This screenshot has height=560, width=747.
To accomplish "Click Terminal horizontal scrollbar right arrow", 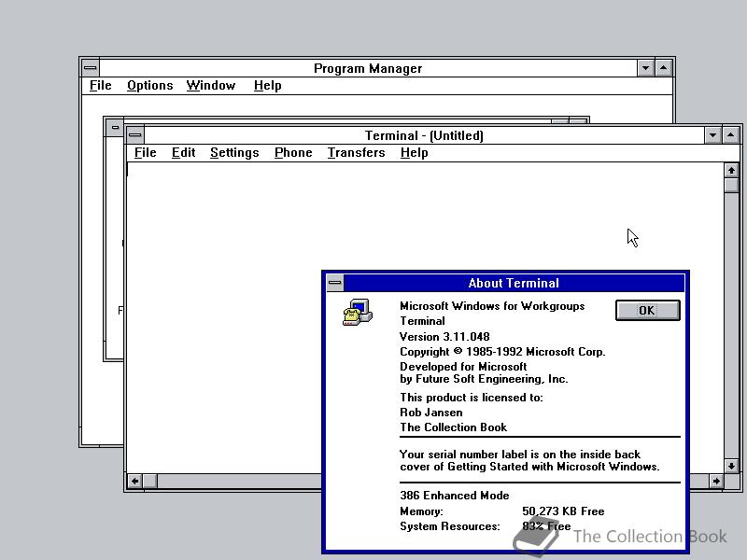I will click(716, 481).
